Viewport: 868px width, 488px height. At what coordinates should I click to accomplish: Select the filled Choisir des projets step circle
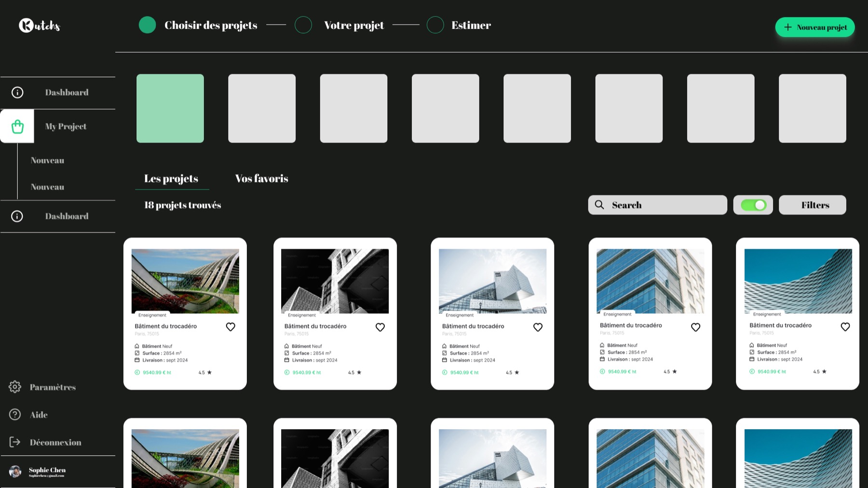tap(147, 25)
